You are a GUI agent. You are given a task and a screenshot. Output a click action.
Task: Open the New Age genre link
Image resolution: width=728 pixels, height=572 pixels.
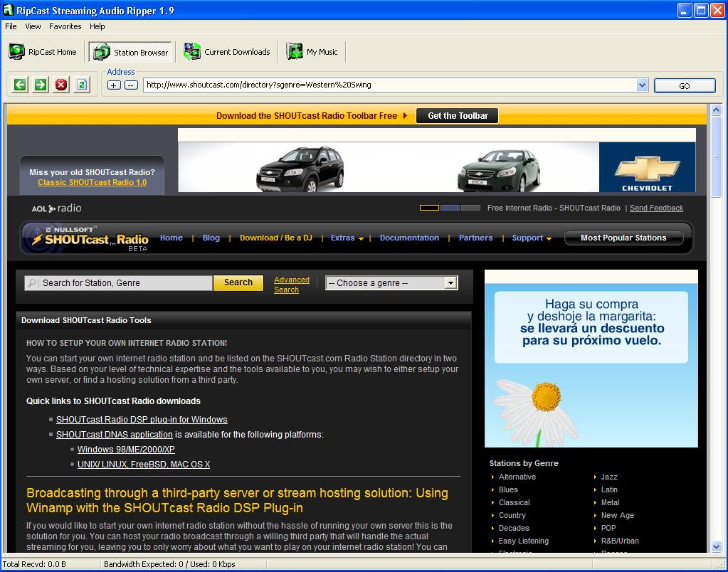pyautogui.click(x=618, y=515)
